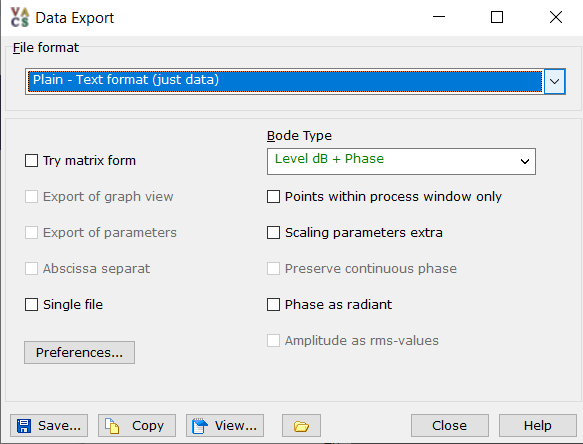The width and height of the screenshot is (583, 444).
Task: Enable the Try matrix form checkbox
Action: [31, 161]
